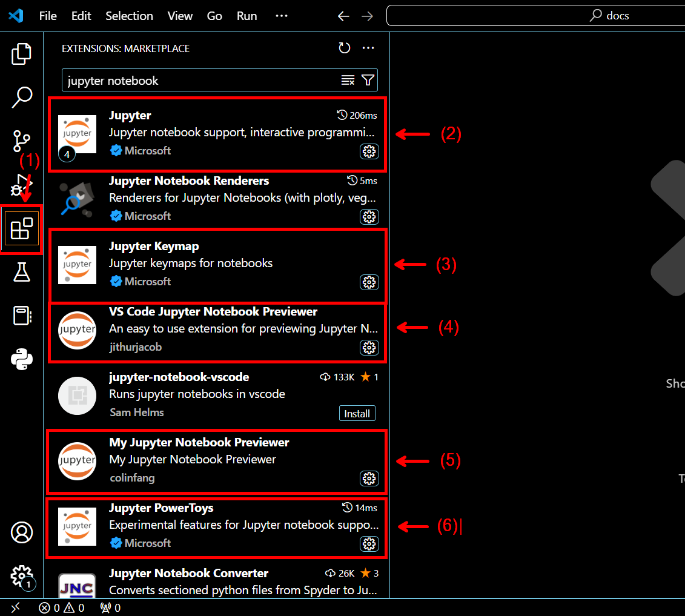The image size is (685, 616).
Task: Install jupyter-notebook-vscode extension
Action: point(357,413)
